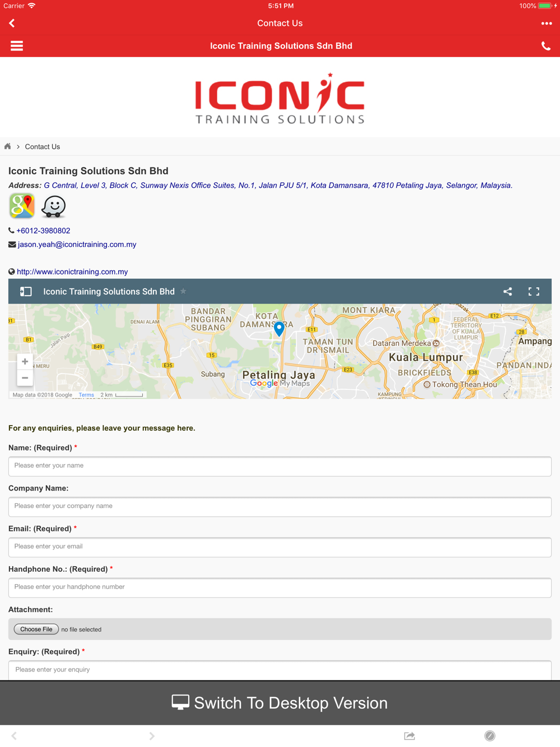Email jason.yeah@iconictraining.com.my
This screenshot has height=747, width=560.
[x=77, y=245]
